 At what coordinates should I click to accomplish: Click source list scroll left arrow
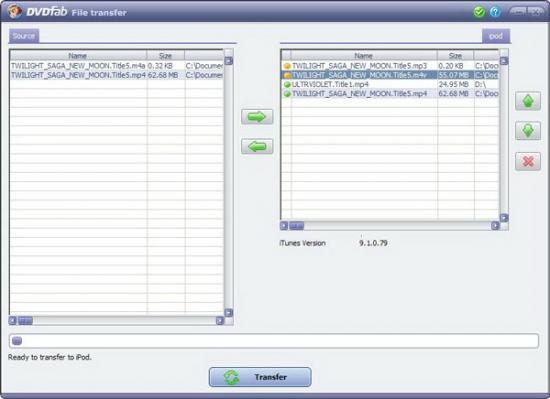(13, 320)
